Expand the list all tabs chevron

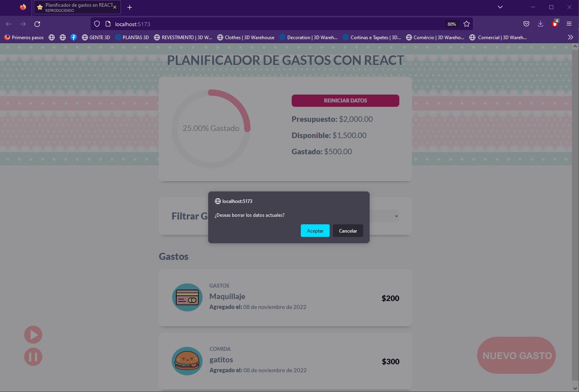(x=500, y=7)
